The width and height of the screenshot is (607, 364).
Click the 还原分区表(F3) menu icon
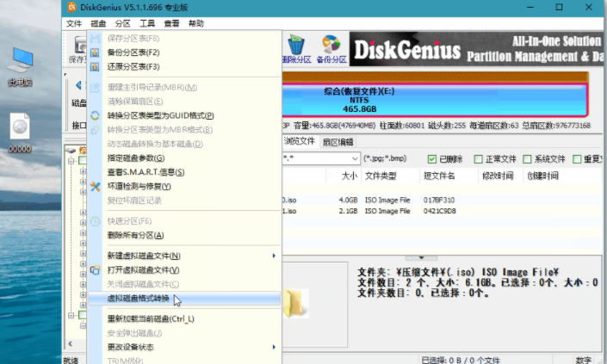tap(95, 67)
